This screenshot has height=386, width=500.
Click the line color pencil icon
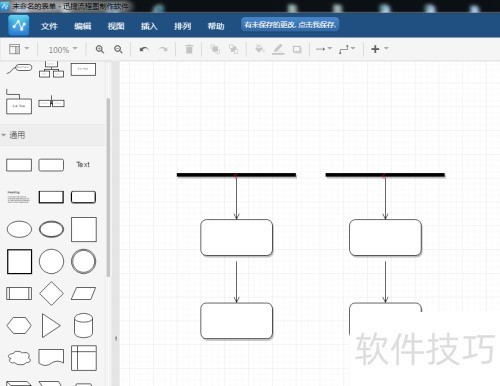point(278,49)
